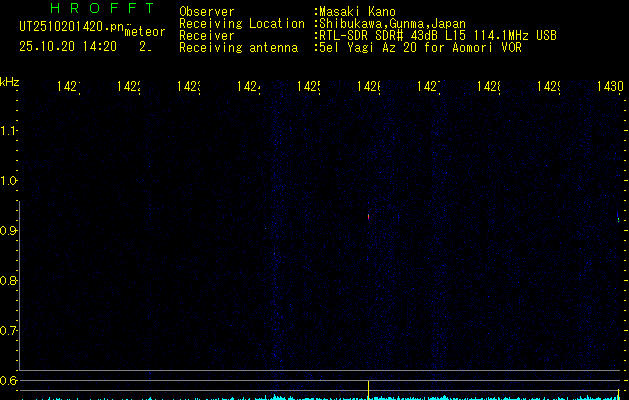Click the word "meteor" in the header

click(145, 32)
